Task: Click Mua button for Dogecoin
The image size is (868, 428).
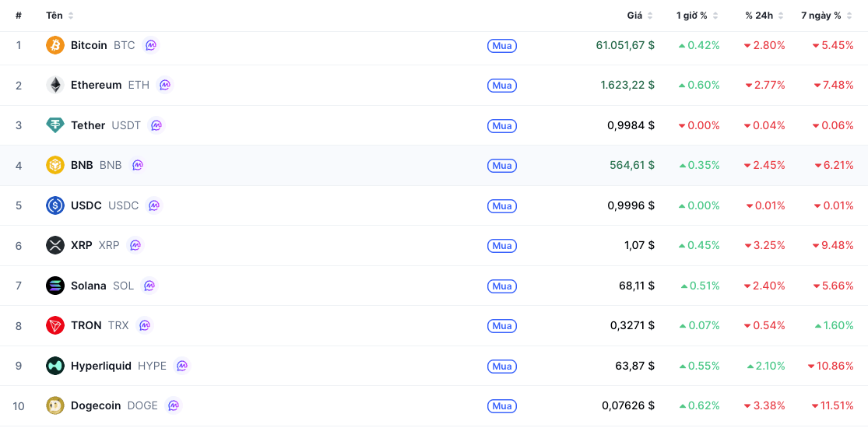Action: [502, 406]
